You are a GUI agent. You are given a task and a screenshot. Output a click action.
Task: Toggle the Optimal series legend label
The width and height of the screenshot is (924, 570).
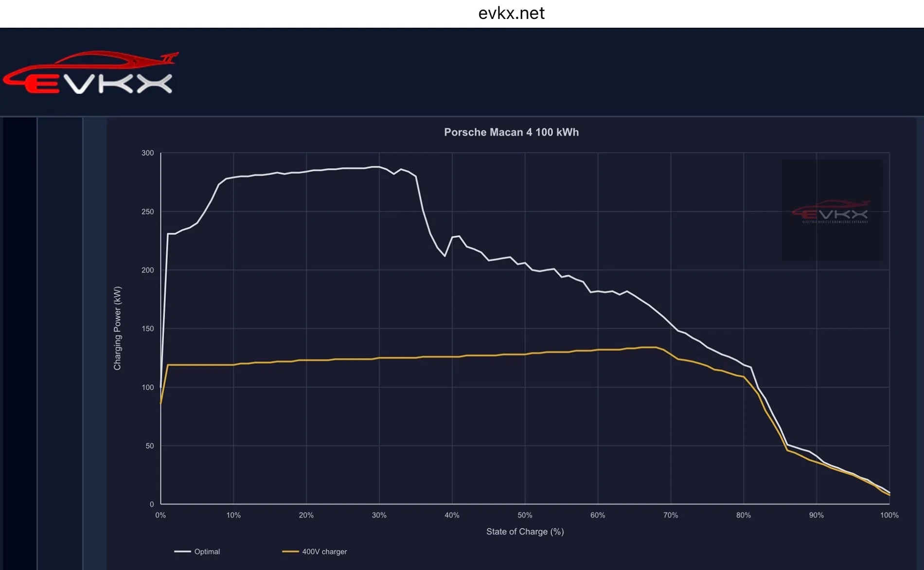point(207,552)
